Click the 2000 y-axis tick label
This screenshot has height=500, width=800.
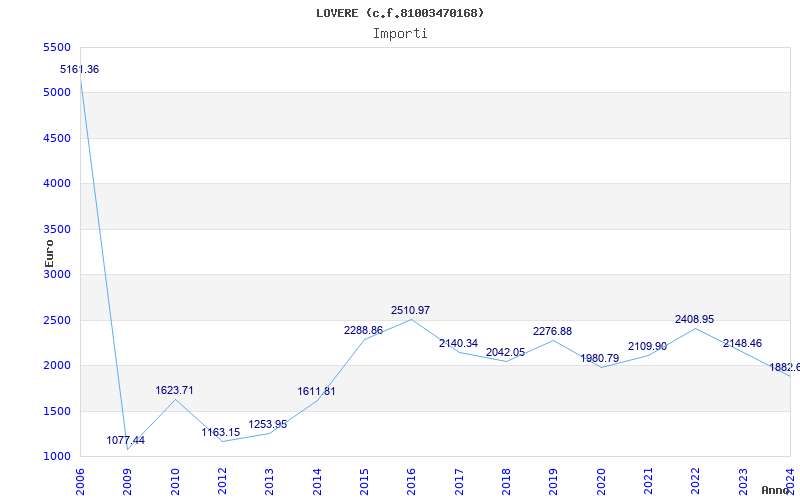click(x=56, y=366)
